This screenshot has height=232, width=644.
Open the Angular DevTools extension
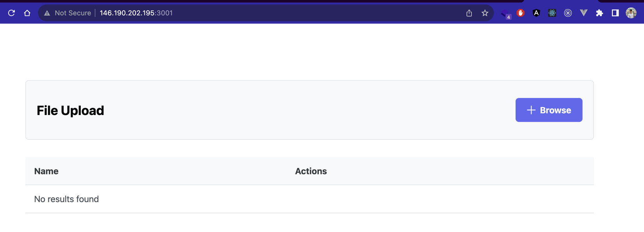(x=536, y=13)
